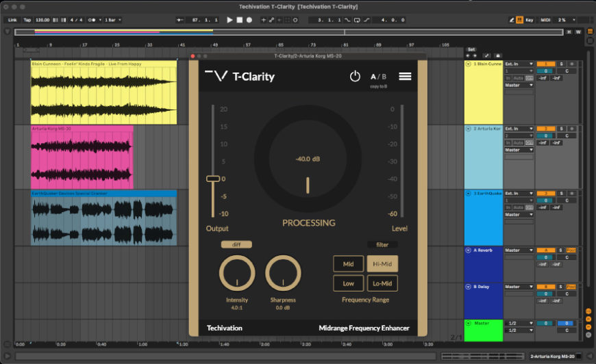Arm track 2 Arturia Korg for recording

pos(571,129)
